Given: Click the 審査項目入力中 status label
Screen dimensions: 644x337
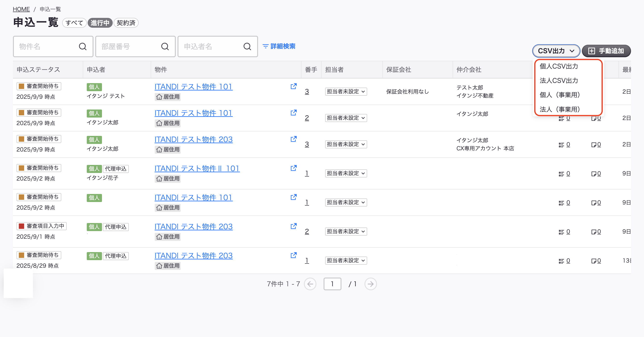Looking at the screenshot, I should point(42,226).
